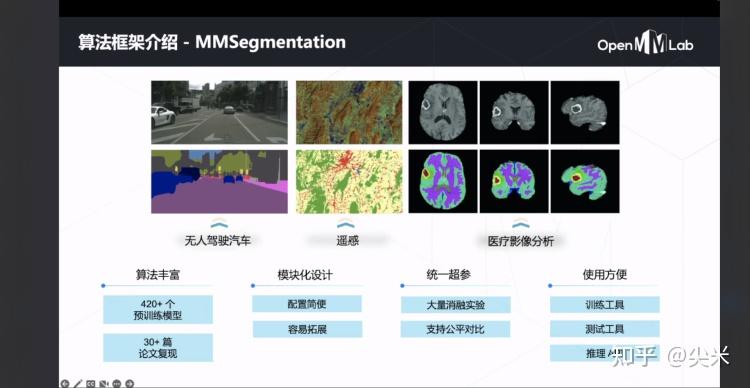The image size is (750, 388).
Task: Advance to next slide using forward arrow
Action: click(130, 383)
